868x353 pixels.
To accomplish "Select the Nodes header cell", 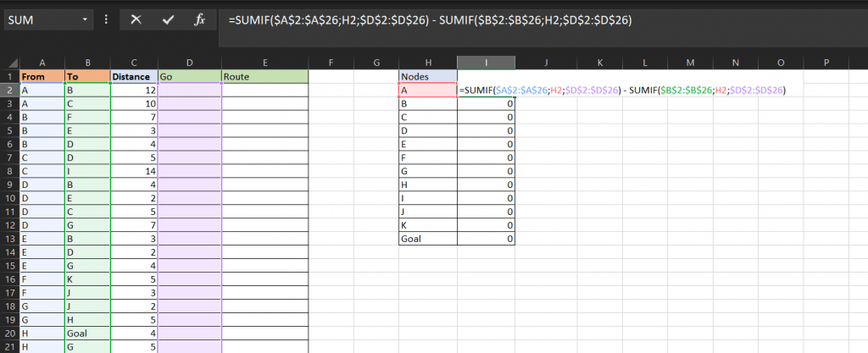I will coord(427,77).
